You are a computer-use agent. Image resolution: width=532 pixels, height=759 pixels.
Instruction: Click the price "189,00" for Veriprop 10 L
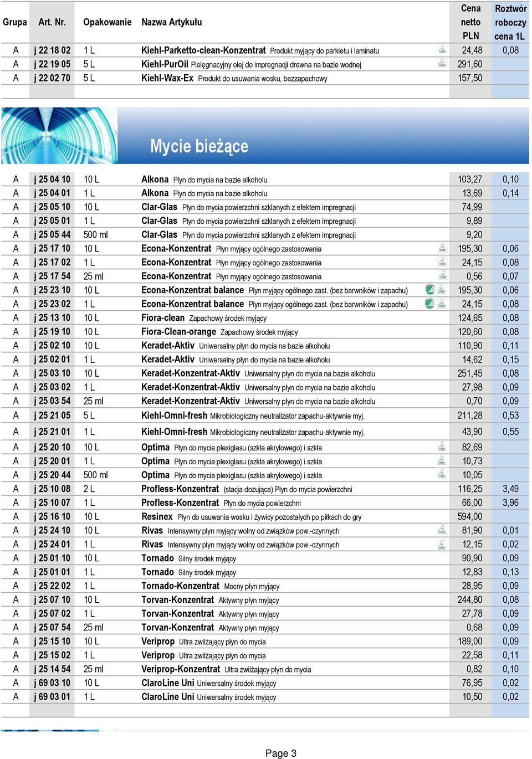(470, 641)
